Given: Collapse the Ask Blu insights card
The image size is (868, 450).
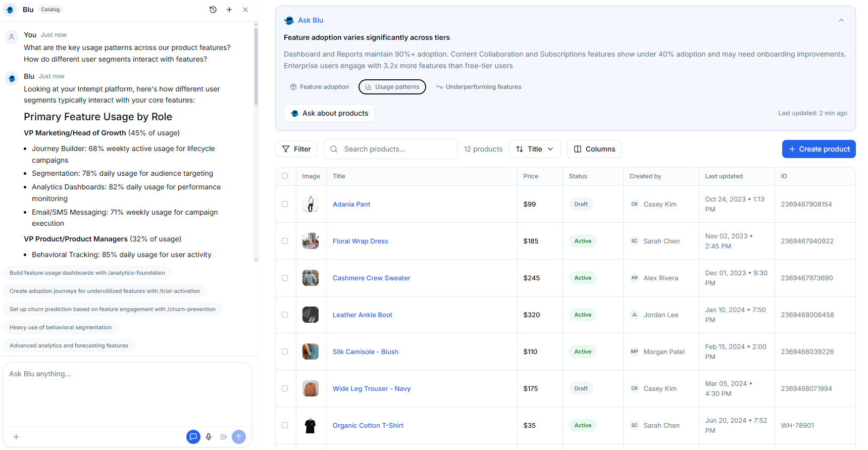Looking at the screenshot, I should [841, 20].
